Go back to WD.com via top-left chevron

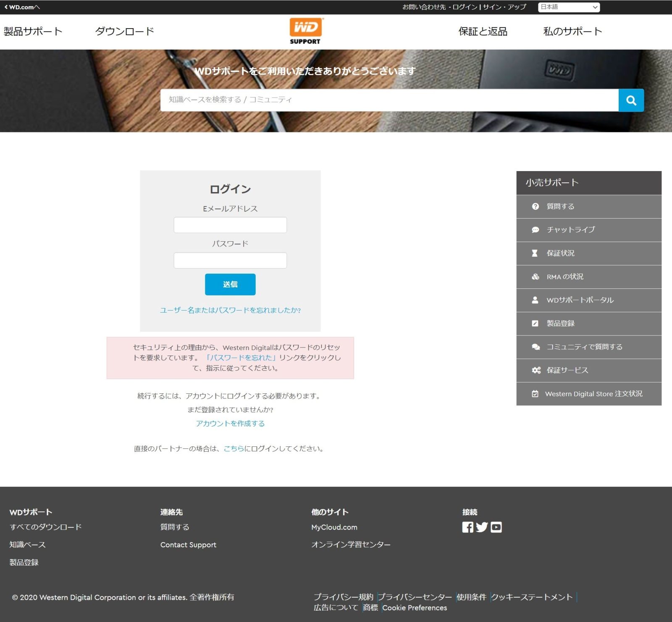[6, 7]
